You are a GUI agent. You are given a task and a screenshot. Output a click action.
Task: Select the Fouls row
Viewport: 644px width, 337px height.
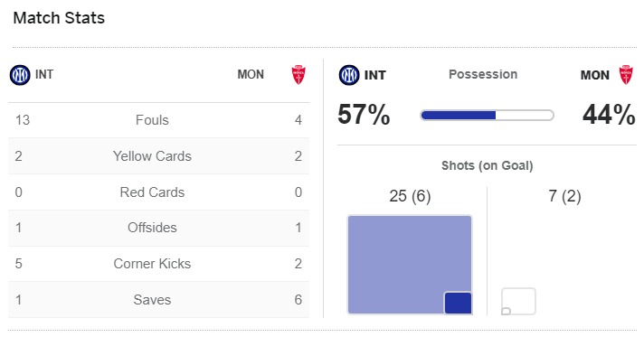158,120
